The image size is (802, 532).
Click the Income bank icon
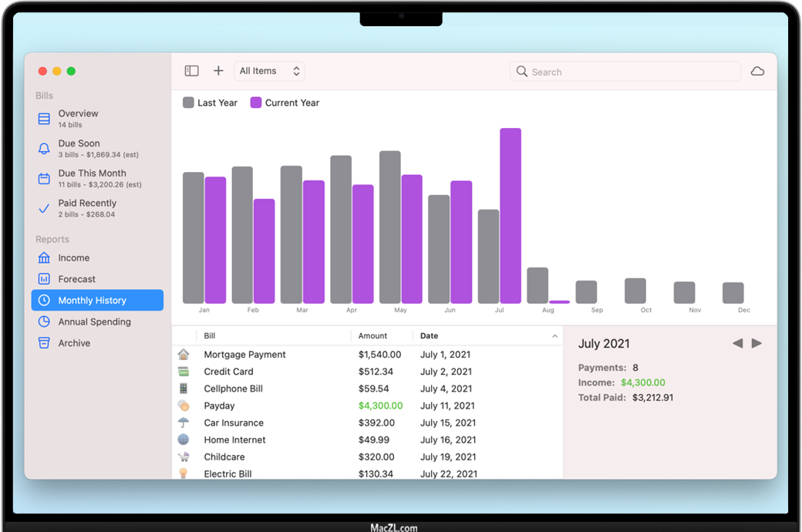coord(44,258)
